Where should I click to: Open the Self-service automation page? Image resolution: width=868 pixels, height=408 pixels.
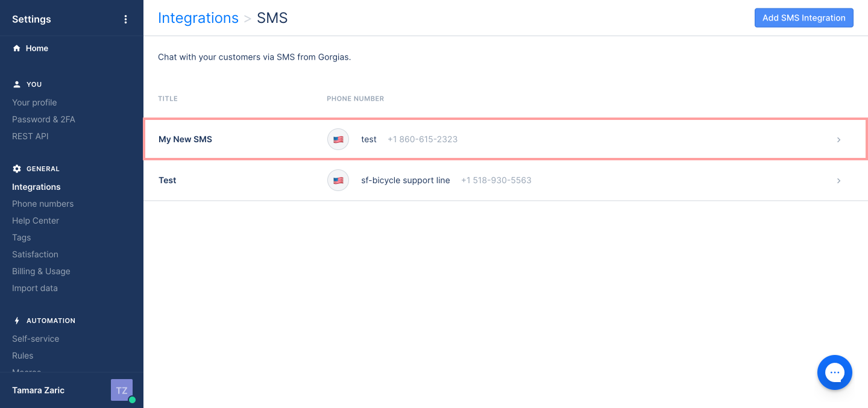click(36, 339)
